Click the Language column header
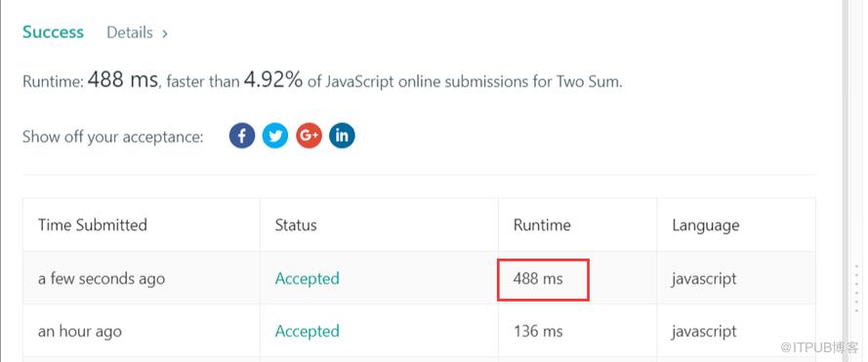Screen dimensions: 868x362 pos(706,225)
